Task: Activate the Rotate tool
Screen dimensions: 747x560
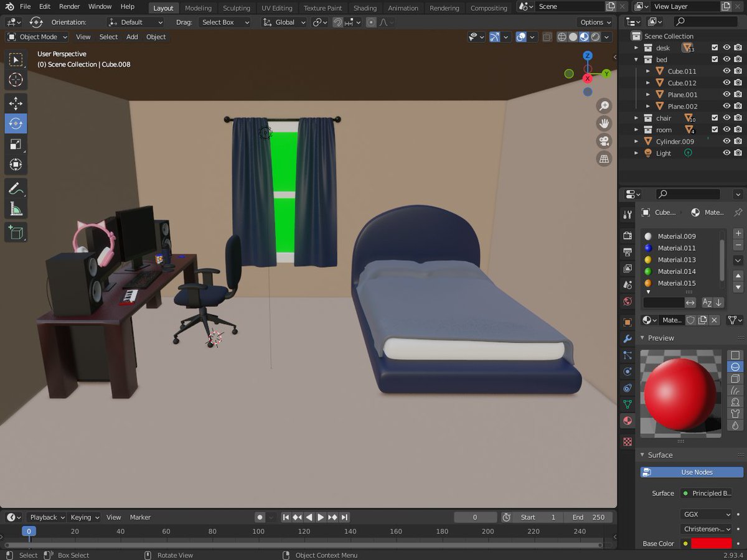Action: pyautogui.click(x=16, y=123)
